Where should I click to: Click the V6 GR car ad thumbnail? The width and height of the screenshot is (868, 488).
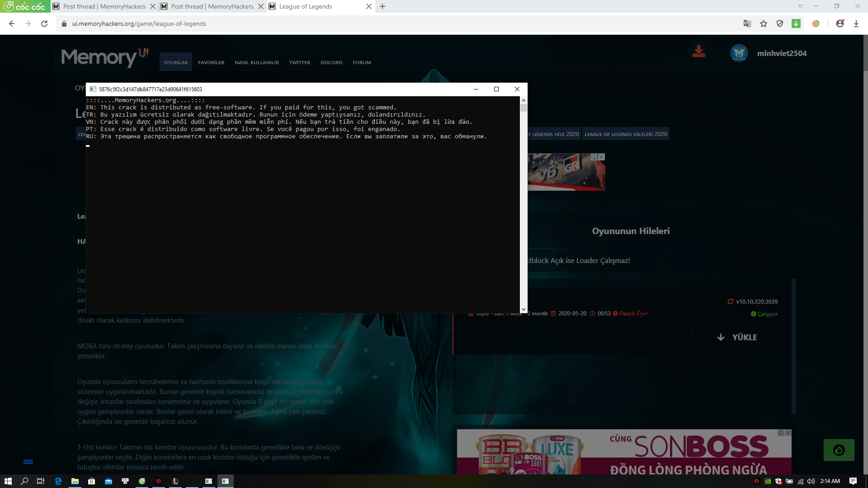coord(566,172)
